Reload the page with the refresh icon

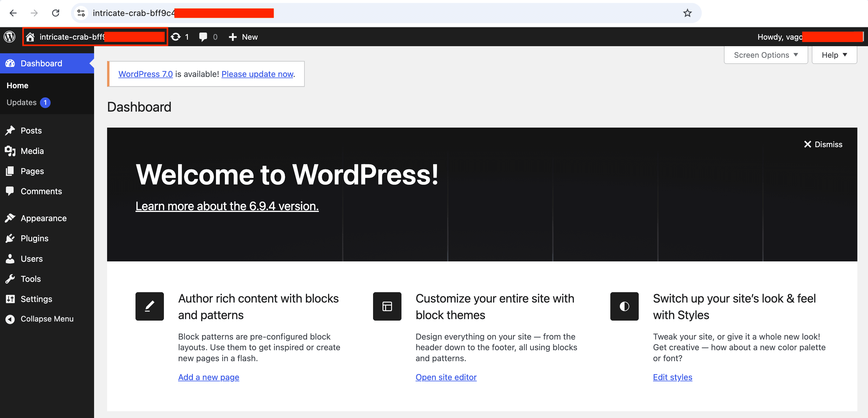pos(56,13)
